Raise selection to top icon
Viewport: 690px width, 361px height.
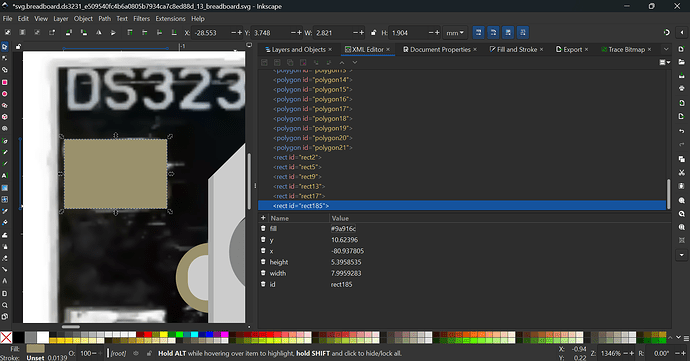tap(129, 33)
